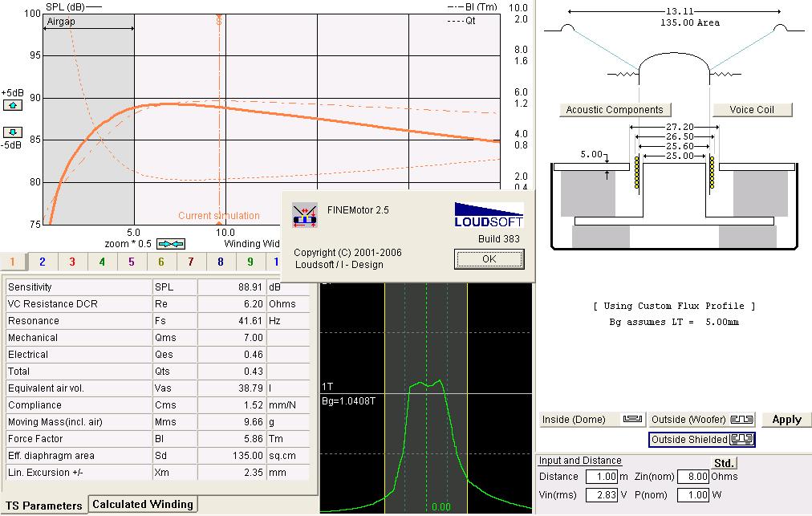Switch to simulation tab 2
This screenshot has width=812, height=516.
point(43,262)
